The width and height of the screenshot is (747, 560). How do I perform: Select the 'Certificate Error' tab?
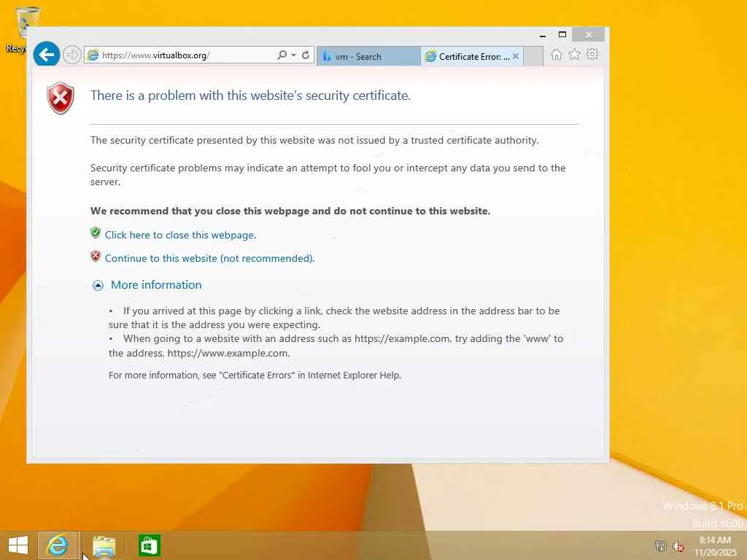click(x=468, y=56)
